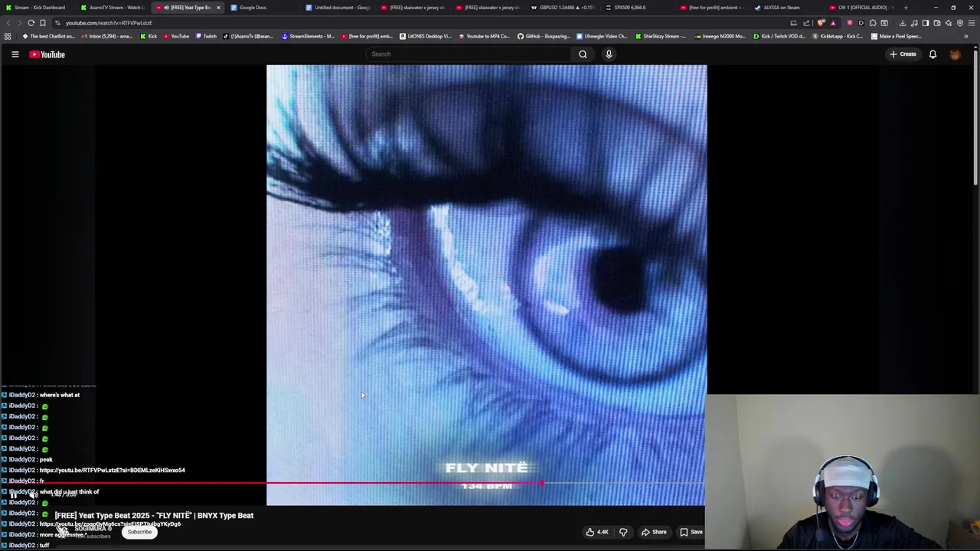This screenshot has width=980, height=551.
Task: Toggle the browser sidebar panel icon
Action: (926, 23)
